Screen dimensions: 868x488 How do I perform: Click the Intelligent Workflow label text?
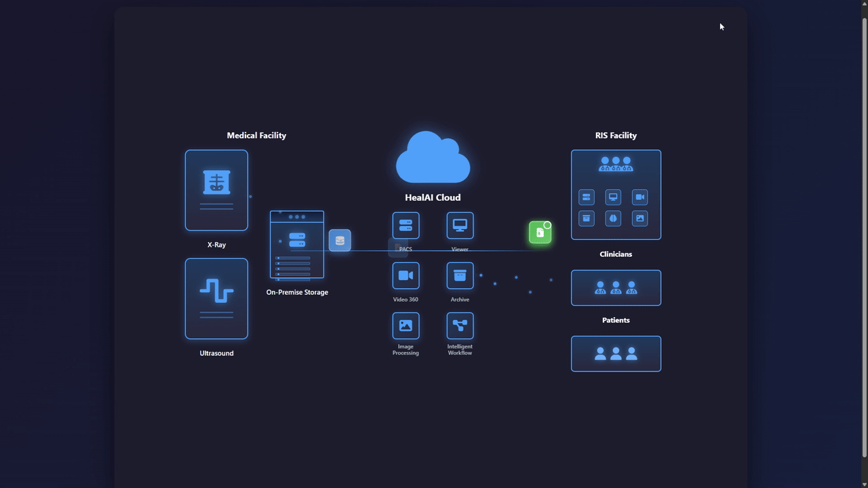point(460,350)
